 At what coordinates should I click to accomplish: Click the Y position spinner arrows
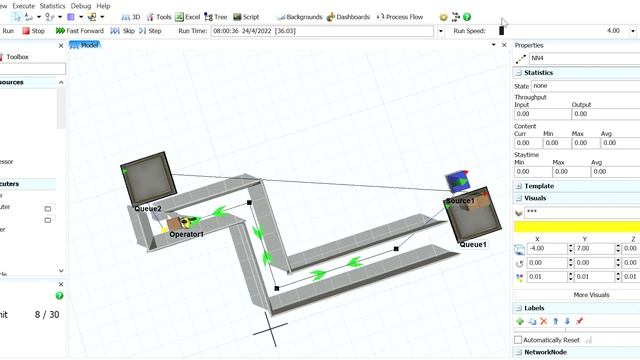(617, 249)
